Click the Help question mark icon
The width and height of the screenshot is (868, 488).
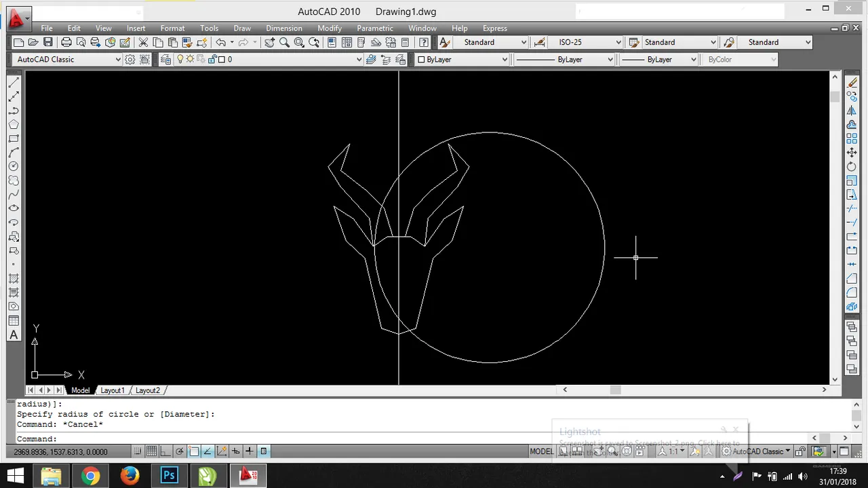[x=424, y=42]
